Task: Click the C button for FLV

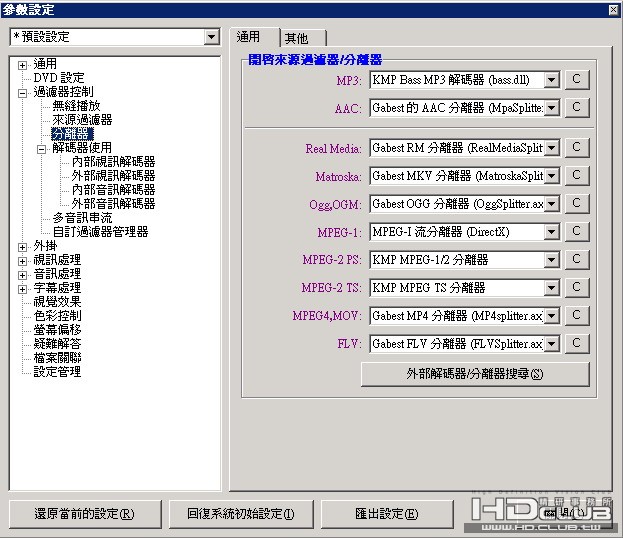Action: [x=577, y=344]
